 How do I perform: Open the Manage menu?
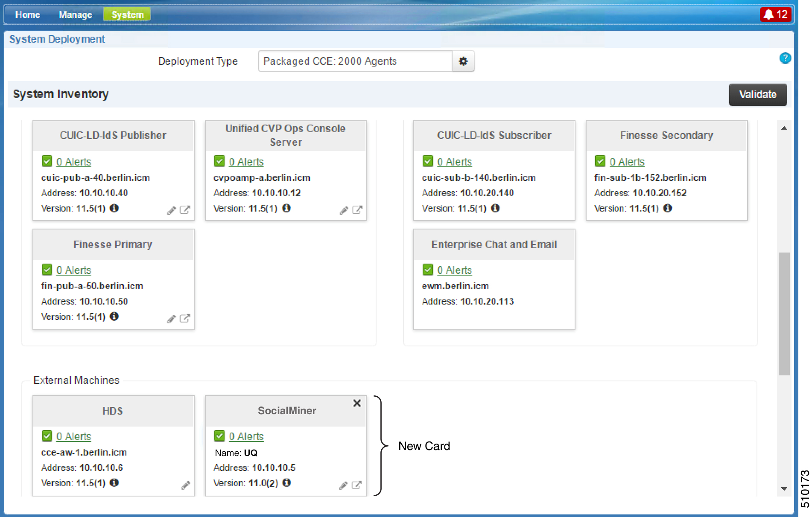[x=76, y=15]
